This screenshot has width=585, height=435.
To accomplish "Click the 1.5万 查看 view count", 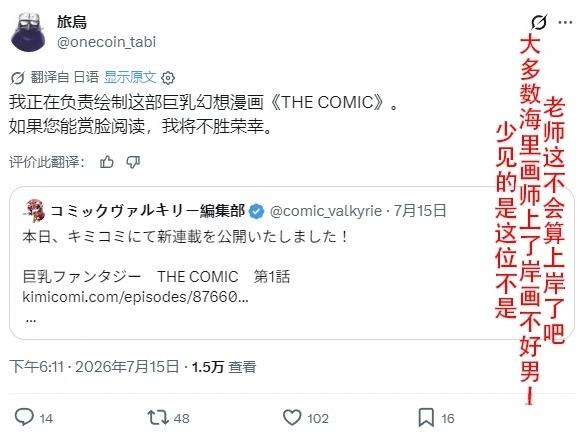I will pos(224,367).
